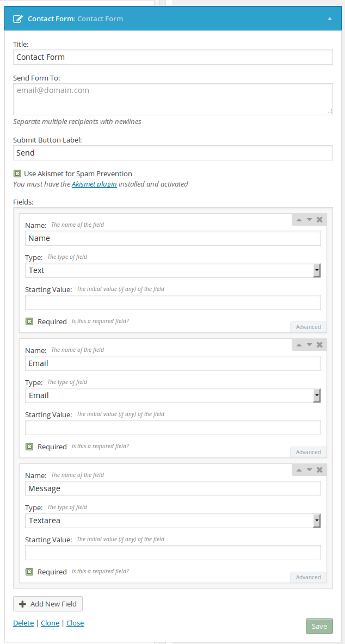
Task: Open the Type dropdown showing Text
Action: tap(173, 271)
